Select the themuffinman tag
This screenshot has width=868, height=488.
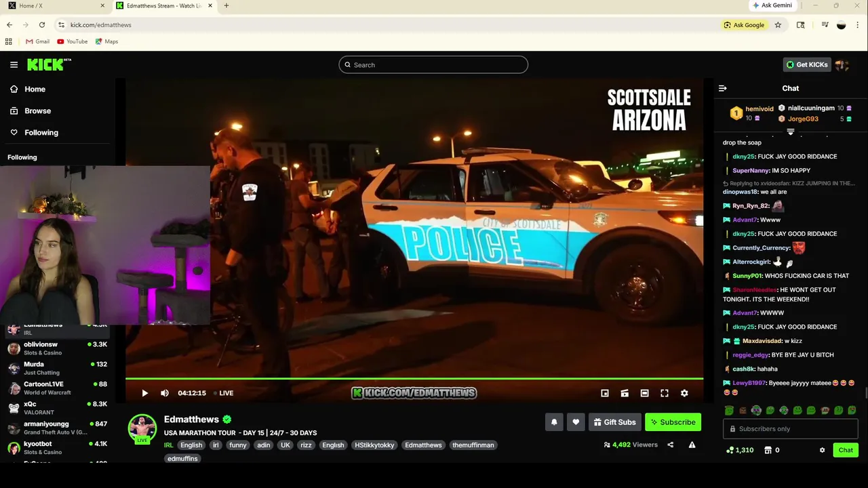[473, 445]
